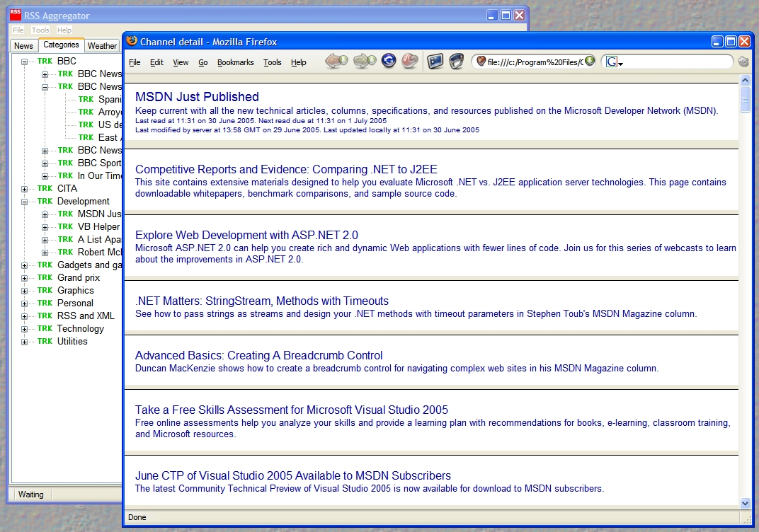Viewport: 759px width, 532px height.
Task: Click the TRK icon beside Development
Action: click(45, 201)
